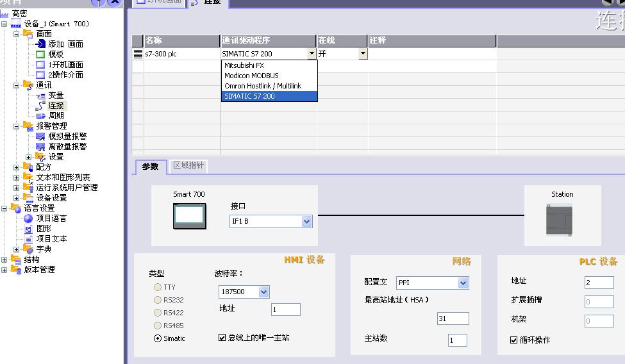This screenshot has width=625, height=364.
Task: Click the 配方 recipes folder icon
Action: point(28,167)
